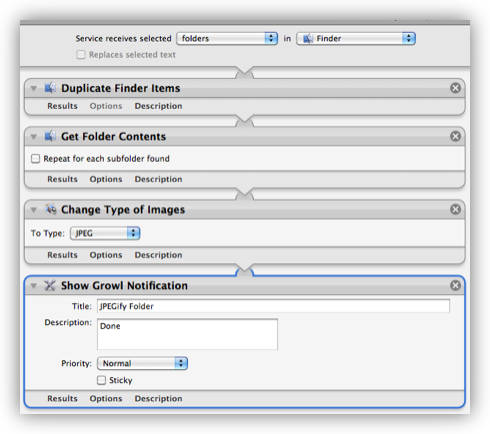Open the Priority Normal dropdown

142,363
